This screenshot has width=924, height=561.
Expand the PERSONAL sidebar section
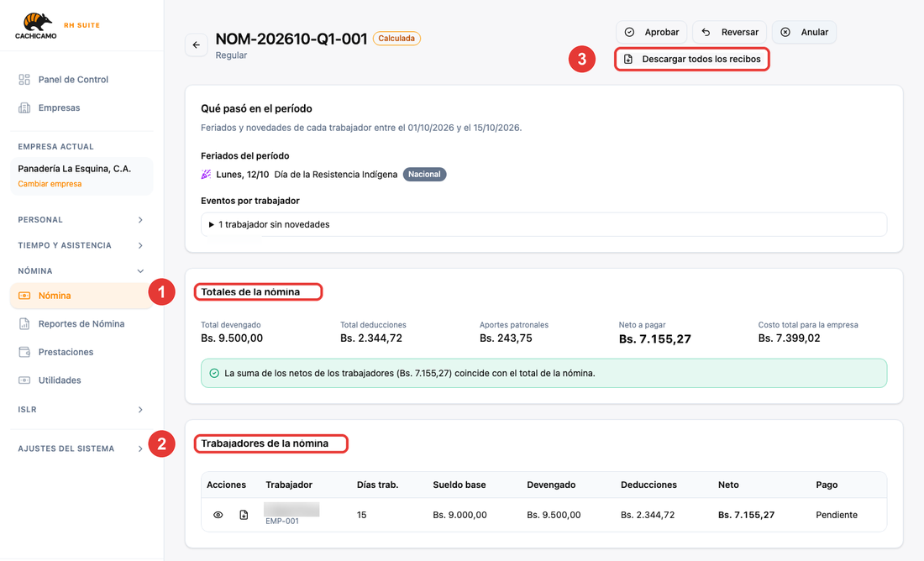click(81, 220)
